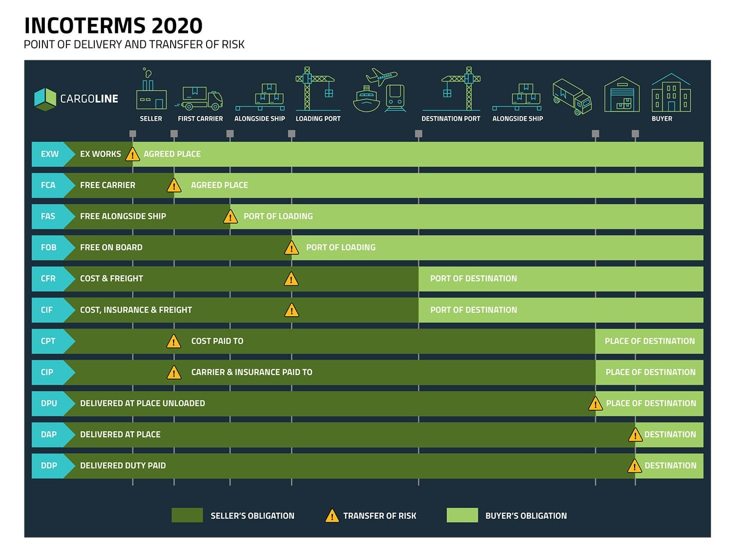Click the warning triangle in CPT row
This screenshot has width=734, height=560.
pos(174,341)
